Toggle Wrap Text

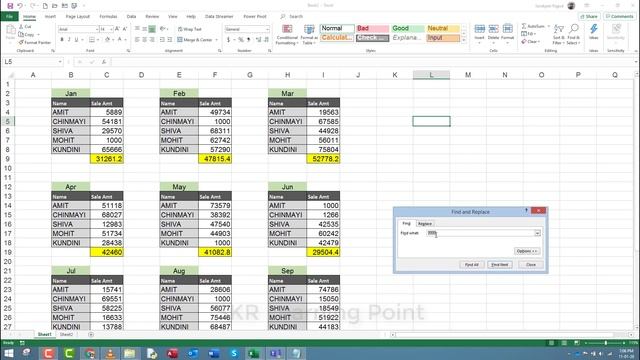pos(190,29)
